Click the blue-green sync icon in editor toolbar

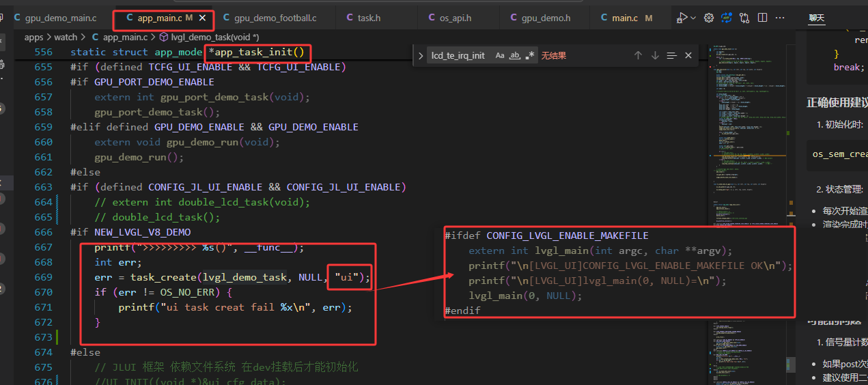(x=727, y=18)
